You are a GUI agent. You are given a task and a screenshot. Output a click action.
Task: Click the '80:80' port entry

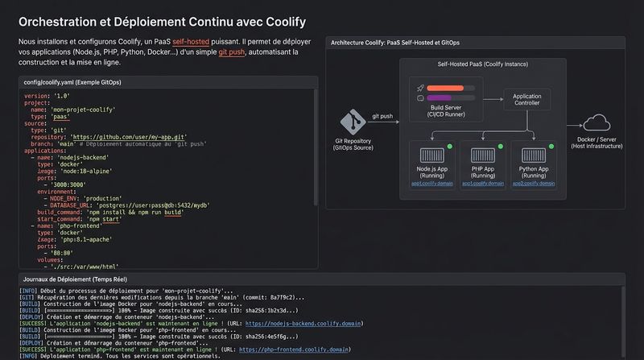(x=58, y=253)
